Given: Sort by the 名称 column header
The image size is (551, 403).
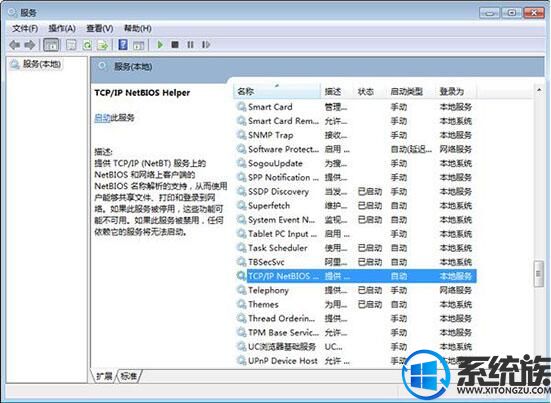Looking at the screenshot, I should 277,91.
